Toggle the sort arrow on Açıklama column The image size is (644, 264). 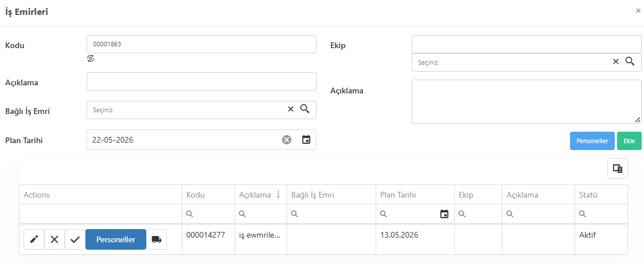279,195
